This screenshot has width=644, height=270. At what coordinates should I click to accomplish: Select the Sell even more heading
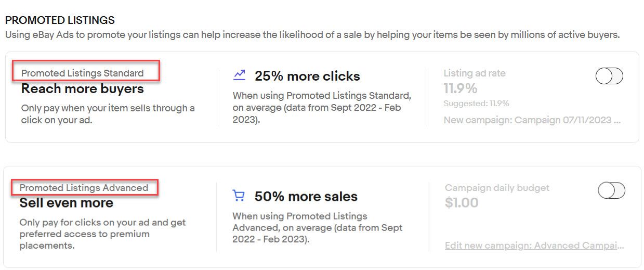coord(66,202)
